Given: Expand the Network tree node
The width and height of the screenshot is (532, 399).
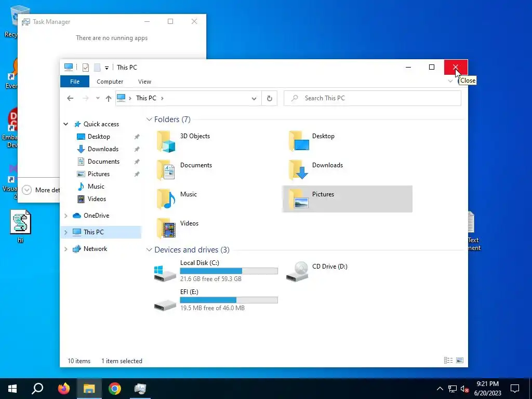Looking at the screenshot, I should [x=66, y=249].
